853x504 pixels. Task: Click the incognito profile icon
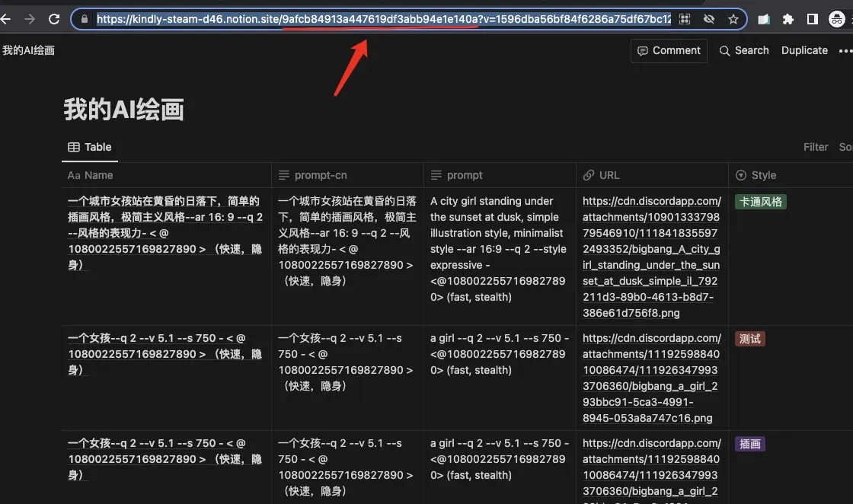click(x=837, y=19)
